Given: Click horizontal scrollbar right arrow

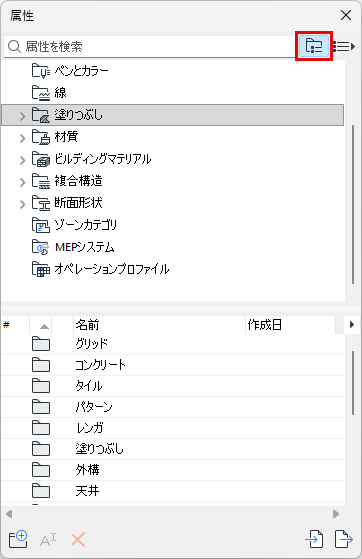Looking at the screenshot, I should [x=336, y=514].
